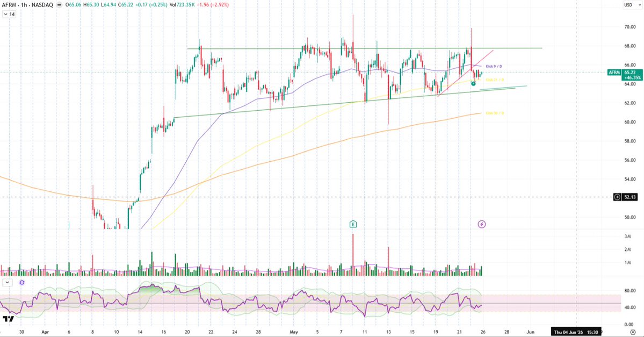Collapse the RSI pane legend chevron
The width and height of the screenshot is (644, 337).
click(8, 282)
